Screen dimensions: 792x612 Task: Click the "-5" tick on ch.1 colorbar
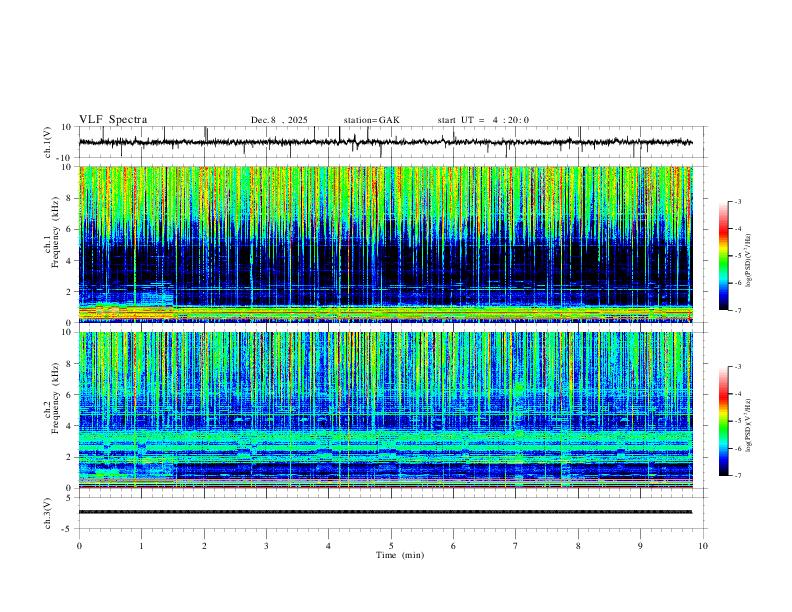pos(738,256)
